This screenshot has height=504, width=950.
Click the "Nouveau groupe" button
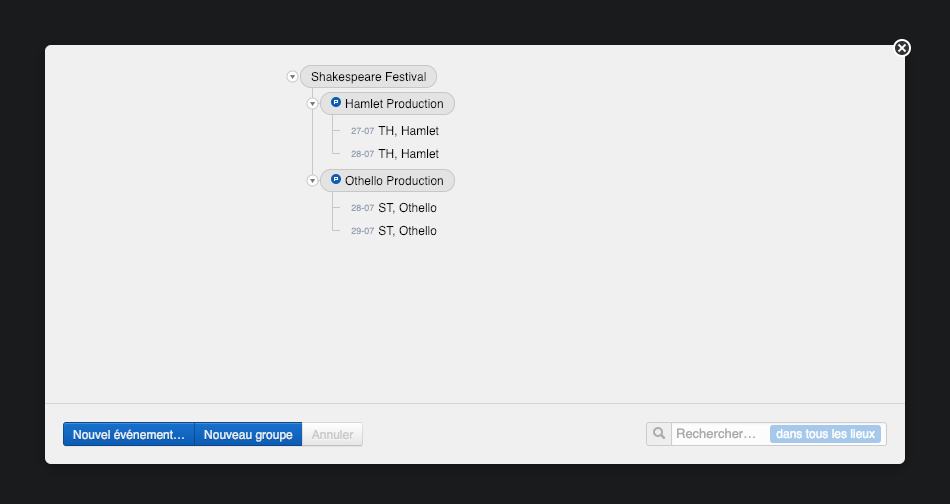[x=248, y=435]
